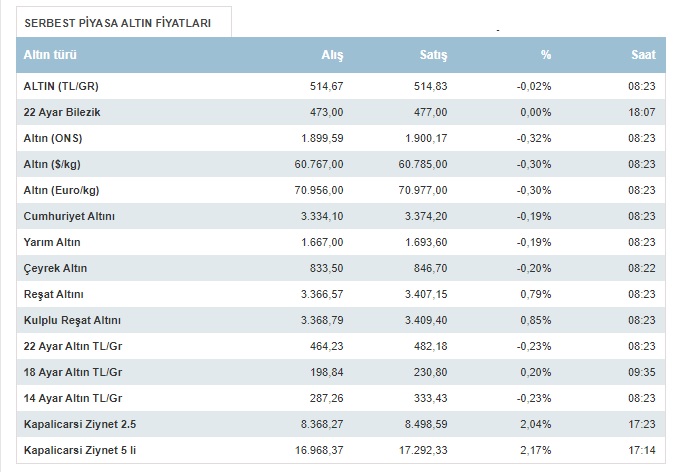The image size is (679, 472).
Task: Open the ALTIN (TL/GR) link
Action: [62, 86]
